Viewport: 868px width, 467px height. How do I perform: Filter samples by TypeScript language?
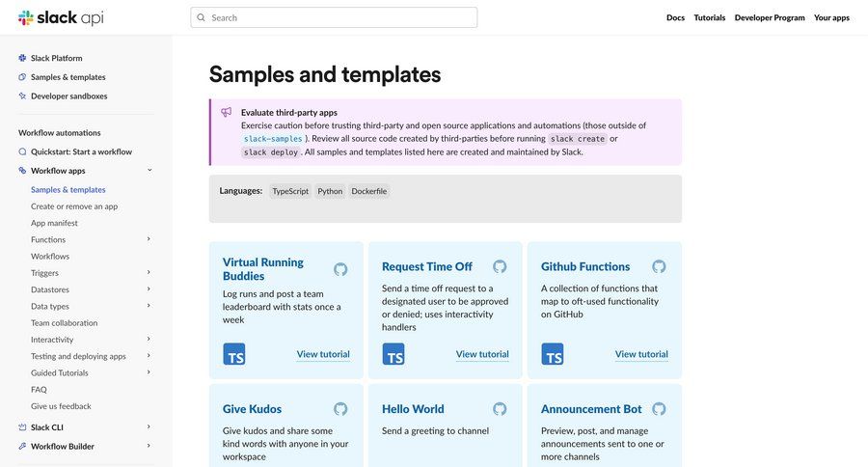[290, 191]
